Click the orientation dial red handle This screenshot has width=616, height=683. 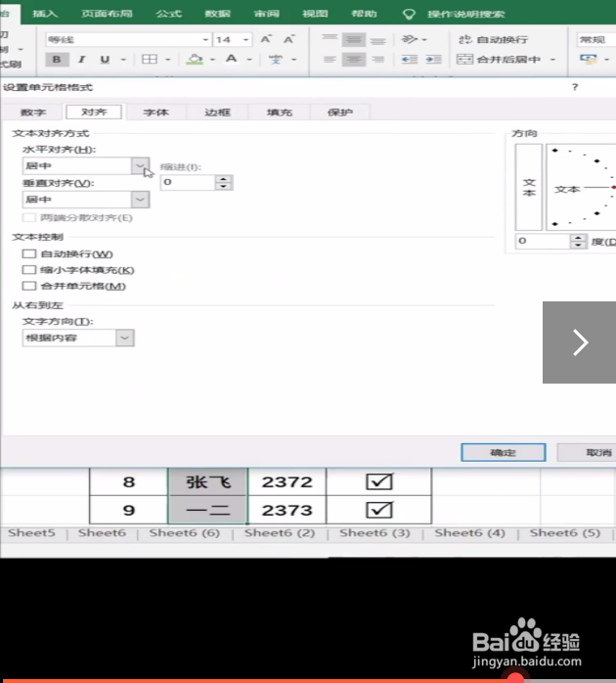click(x=613, y=187)
